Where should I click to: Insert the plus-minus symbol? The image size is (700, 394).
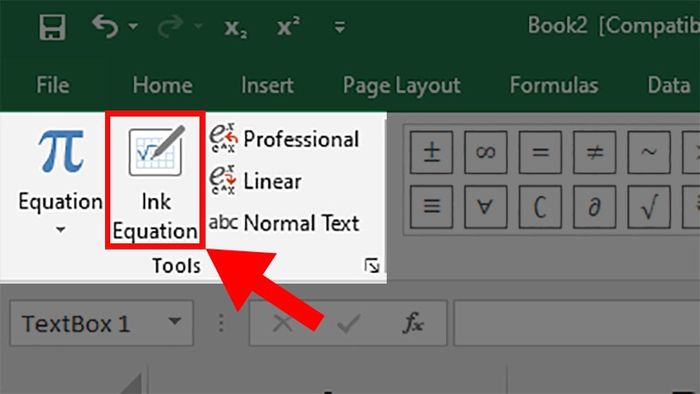[x=431, y=152]
